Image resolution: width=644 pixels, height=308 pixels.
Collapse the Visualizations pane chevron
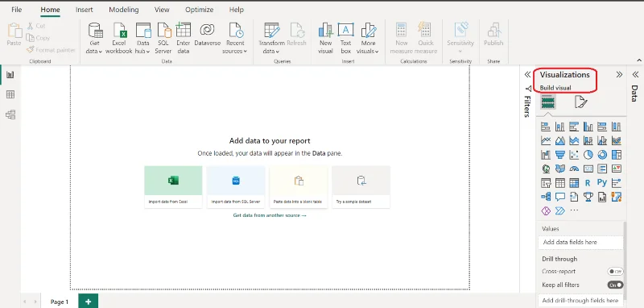tap(619, 74)
